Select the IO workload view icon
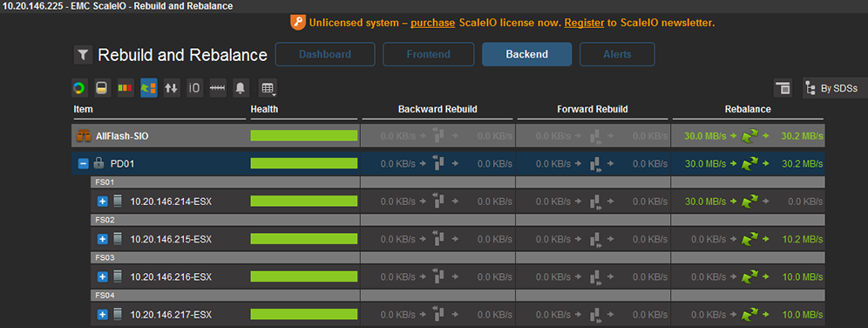Viewport: 868px width, 328px height. point(195,87)
